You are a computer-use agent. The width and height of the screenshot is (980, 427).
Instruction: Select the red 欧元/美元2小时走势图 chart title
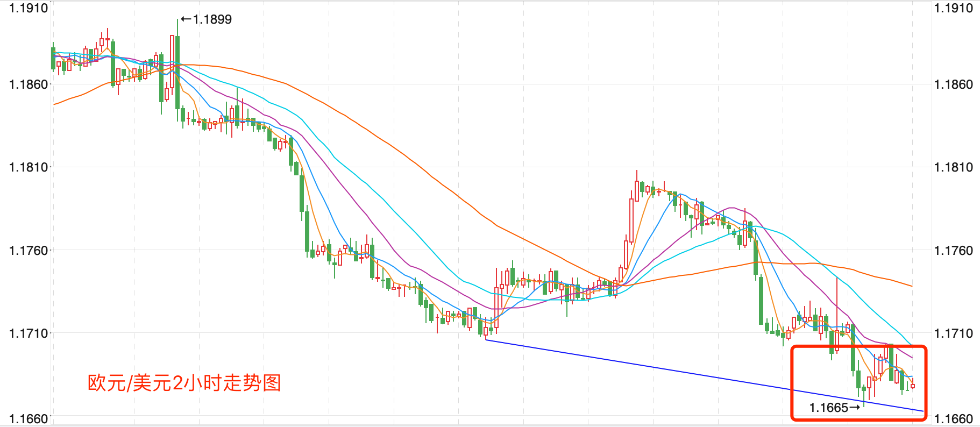tap(184, 383)
